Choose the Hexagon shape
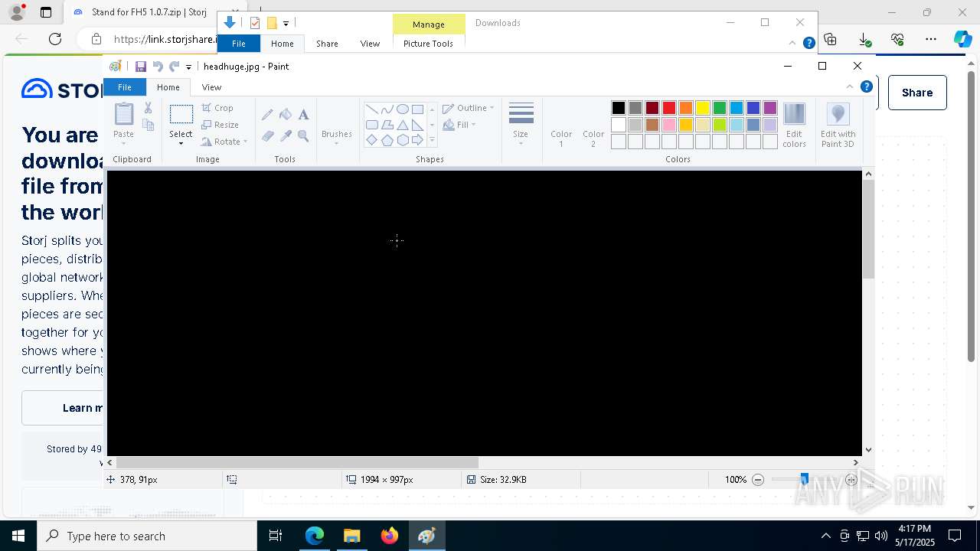The width and height of the screenshot is (980, 551). point(402,140)
